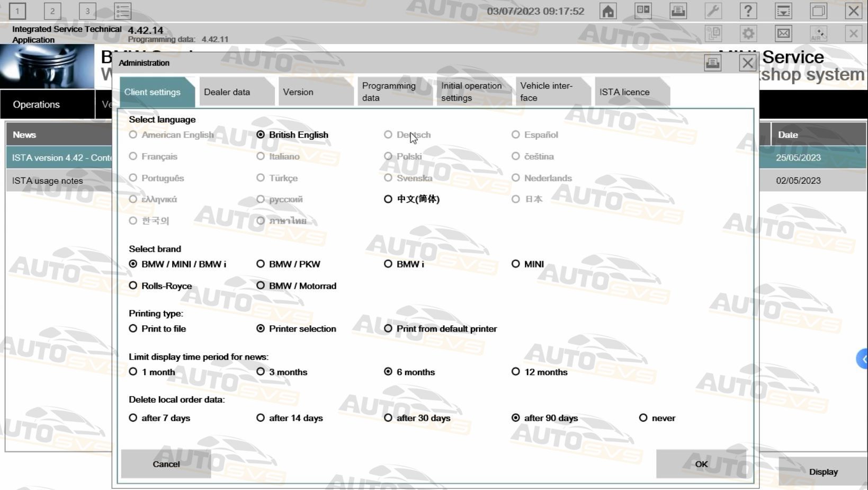Choose Printer selection option
The height and width of the screenshot is (490, 868).
(x=297, y=328)
